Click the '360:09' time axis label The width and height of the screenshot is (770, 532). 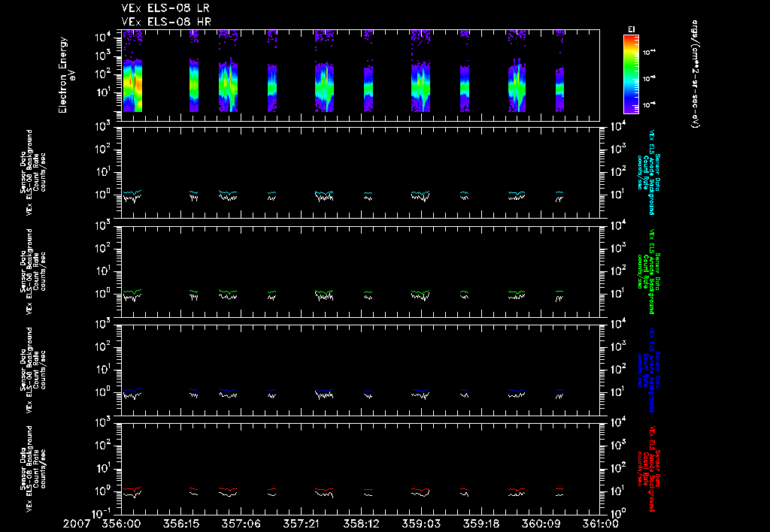point(541,524)
